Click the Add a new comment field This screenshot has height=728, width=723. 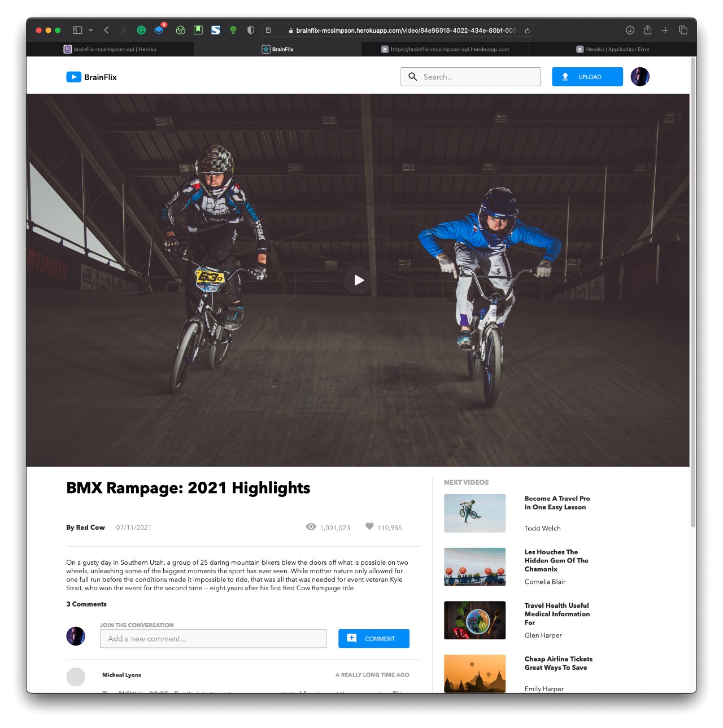click(x=213, y=638)
